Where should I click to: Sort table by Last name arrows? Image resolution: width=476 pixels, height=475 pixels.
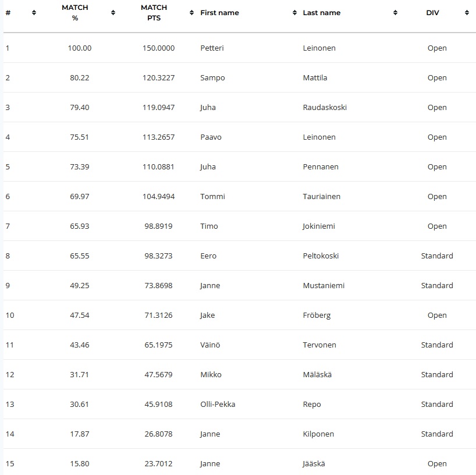point(395,12)
